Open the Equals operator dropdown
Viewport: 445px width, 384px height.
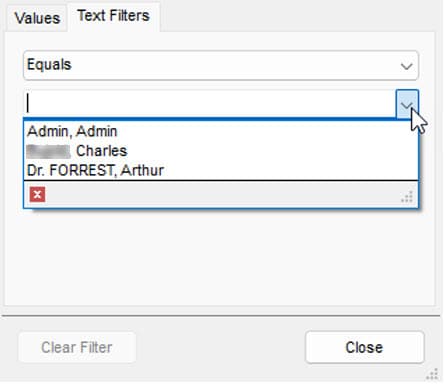click(221, 65)
